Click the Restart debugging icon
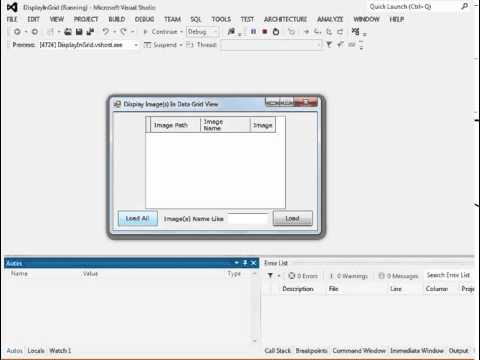The image size is (480, 360). point(276,32)
